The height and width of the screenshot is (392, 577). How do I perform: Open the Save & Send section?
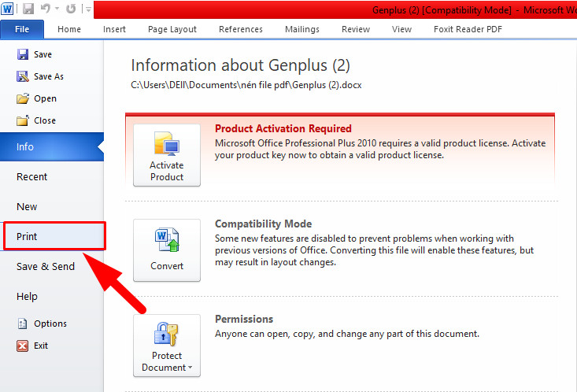(46, 266)
